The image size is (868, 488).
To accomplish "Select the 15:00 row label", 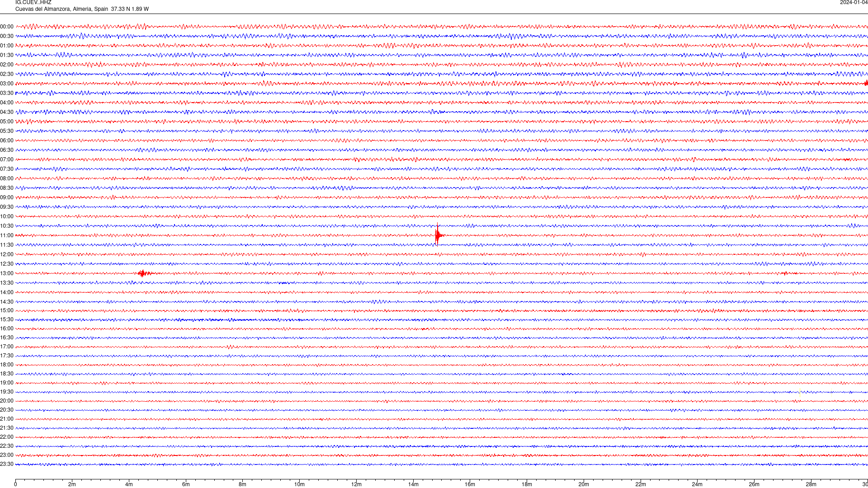I will coord(7,310).
